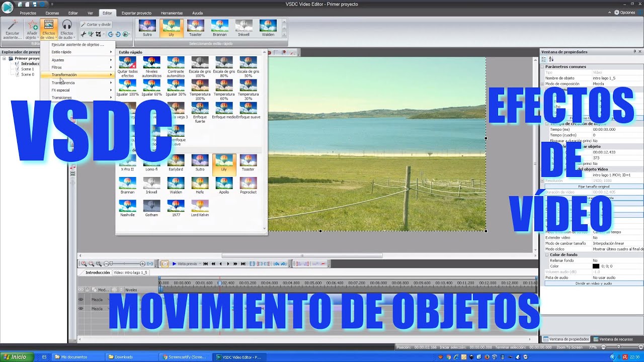This screenshot has height=362, width=644.
Task: Select Scene 0 in project explorer
Action: [x=28, y=74]
